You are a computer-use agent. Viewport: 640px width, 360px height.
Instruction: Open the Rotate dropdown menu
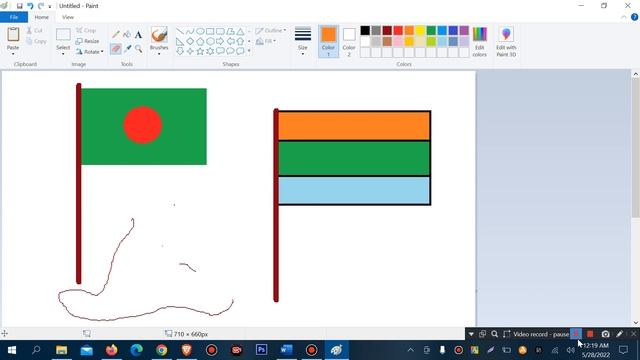[89, 52]
